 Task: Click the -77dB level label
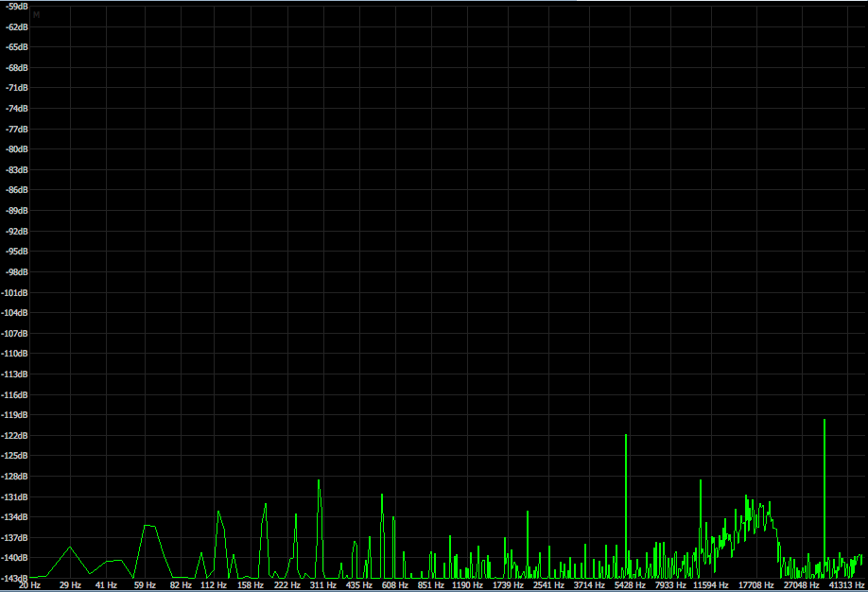(x=17, y=129)
